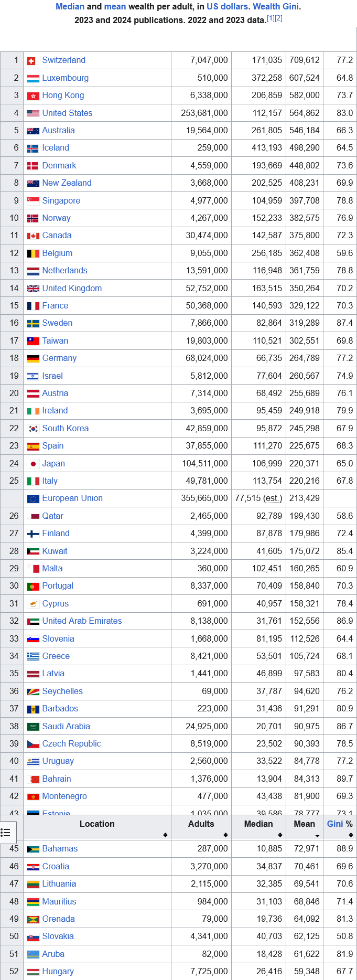This screenshot has width=357, height=980.
Task: Click the Taiwan flag icon
Action: coord(33,341)
